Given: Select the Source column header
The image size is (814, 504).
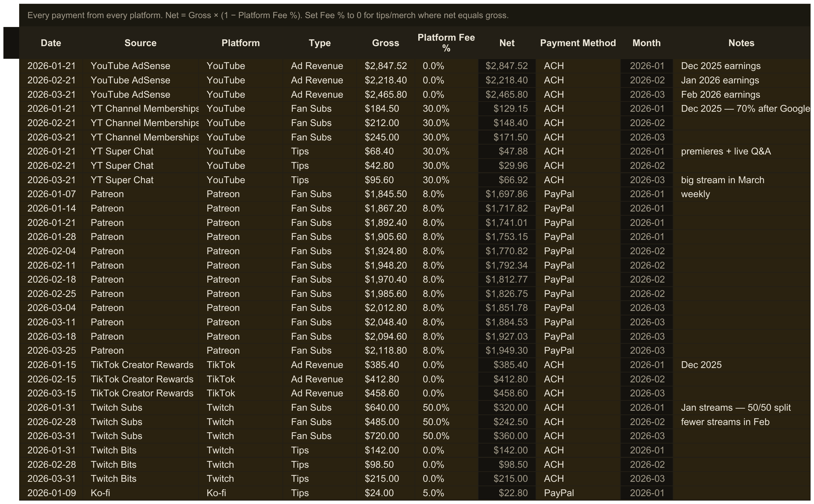Looking at the screenshot, I should coord(141,43).
